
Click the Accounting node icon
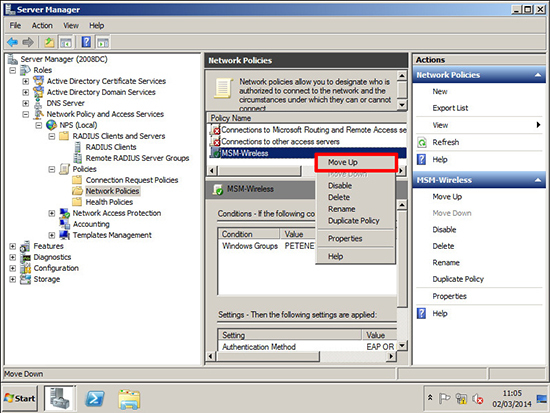pos(64,224)
